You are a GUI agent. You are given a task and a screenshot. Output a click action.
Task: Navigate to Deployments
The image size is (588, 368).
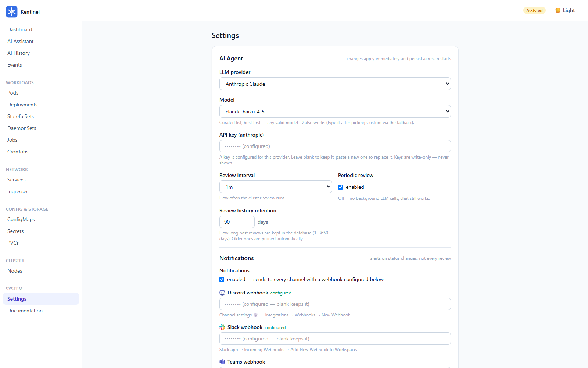coord(41,105)
